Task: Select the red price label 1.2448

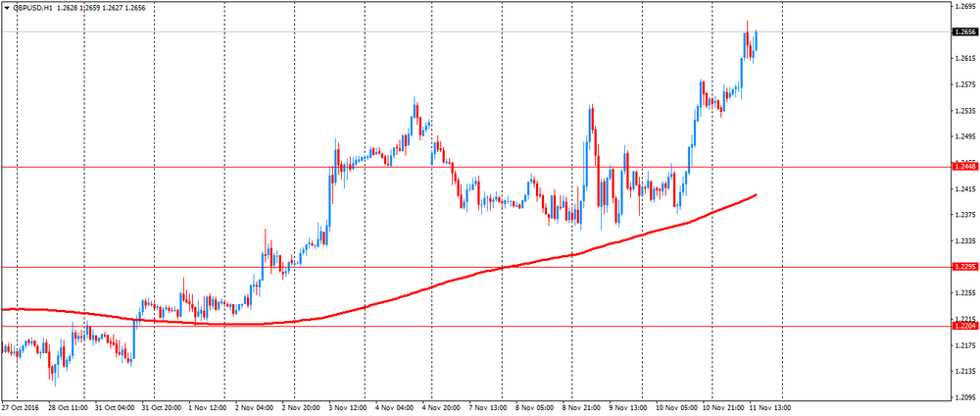Action: point(963,167)
